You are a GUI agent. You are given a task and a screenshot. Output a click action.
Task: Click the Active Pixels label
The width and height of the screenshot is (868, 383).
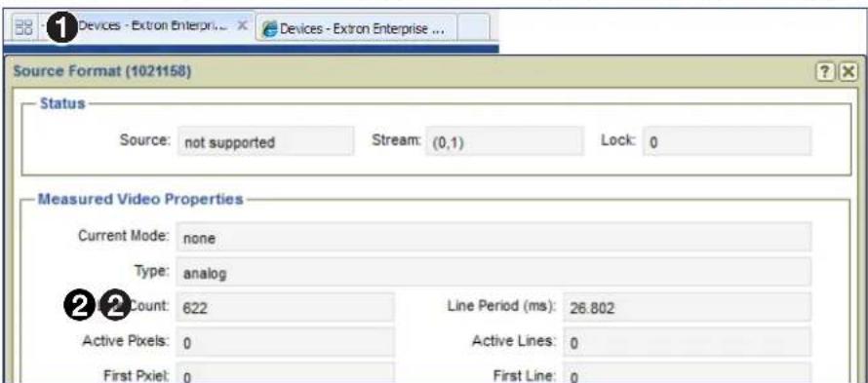coord(126,341)
